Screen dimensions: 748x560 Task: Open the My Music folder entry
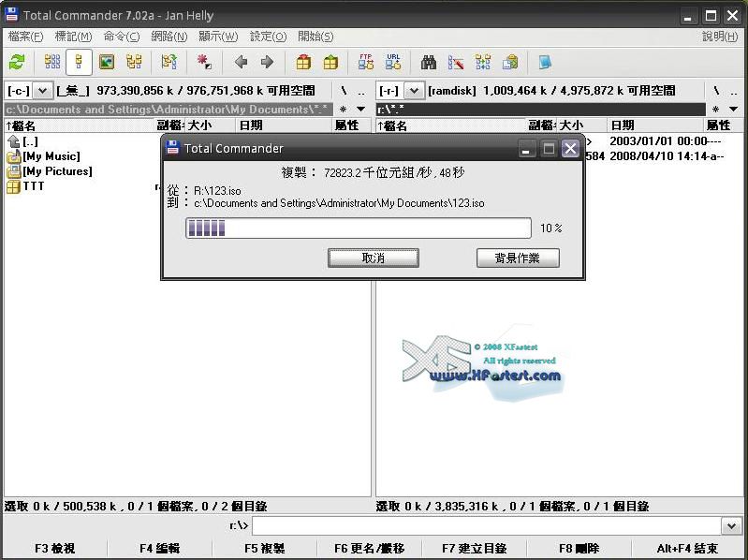click(51, 156)
